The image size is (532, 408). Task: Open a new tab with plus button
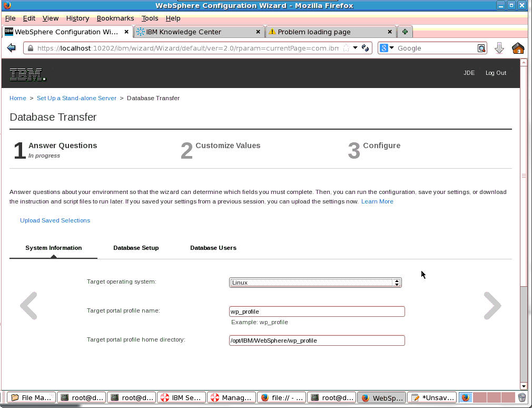coord(405,32)
